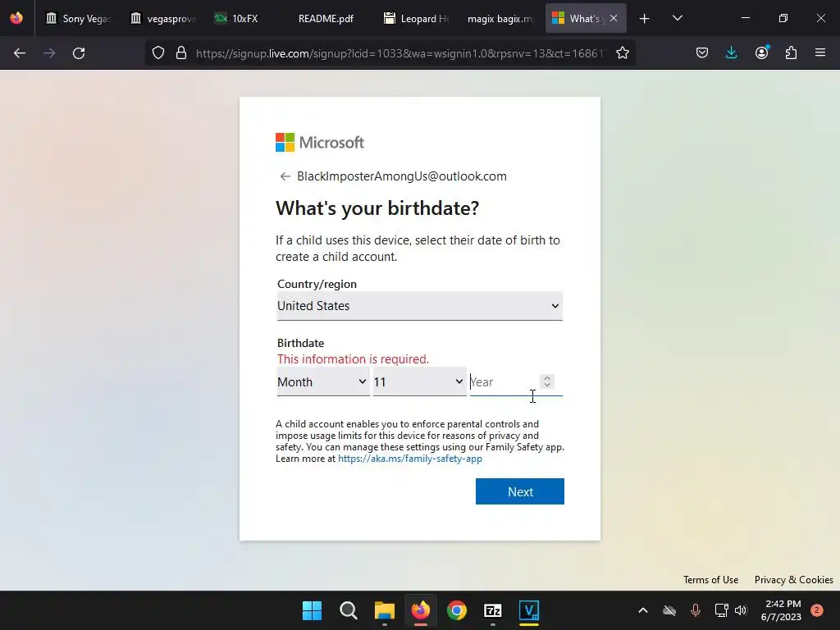
Task: Open the day dropdown showing 11
Action: coord(419,382)
